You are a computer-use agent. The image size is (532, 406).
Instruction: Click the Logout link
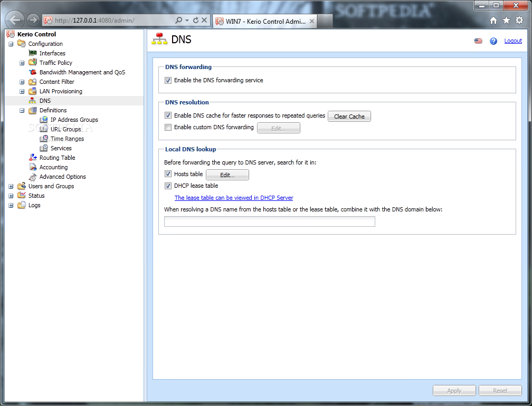[513, 41]
